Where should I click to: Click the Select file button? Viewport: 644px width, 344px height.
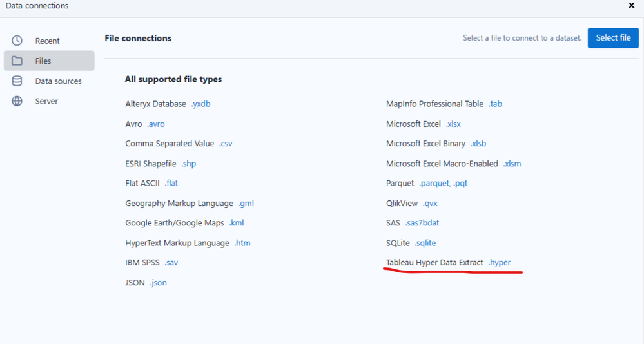[x=613, y=38]
